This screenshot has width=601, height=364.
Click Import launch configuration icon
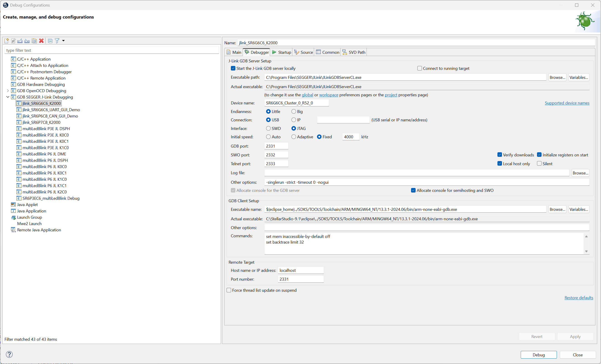click(27, 41)
